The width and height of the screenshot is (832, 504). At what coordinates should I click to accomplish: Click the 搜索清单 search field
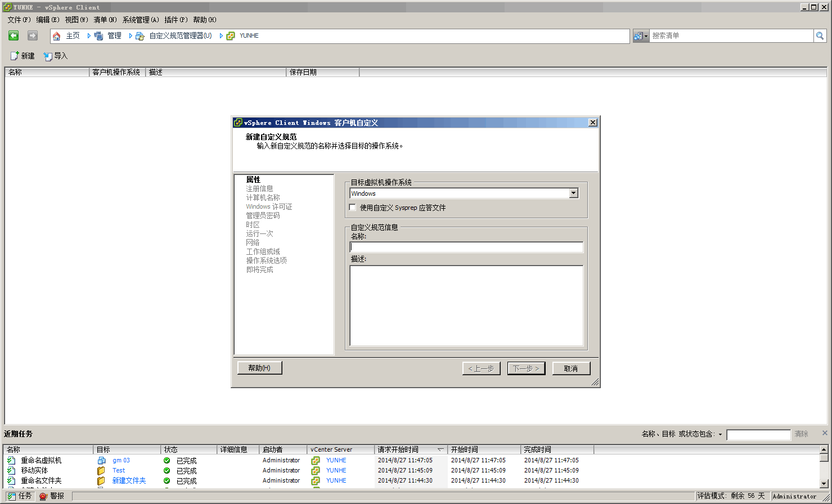click(731, 35)
